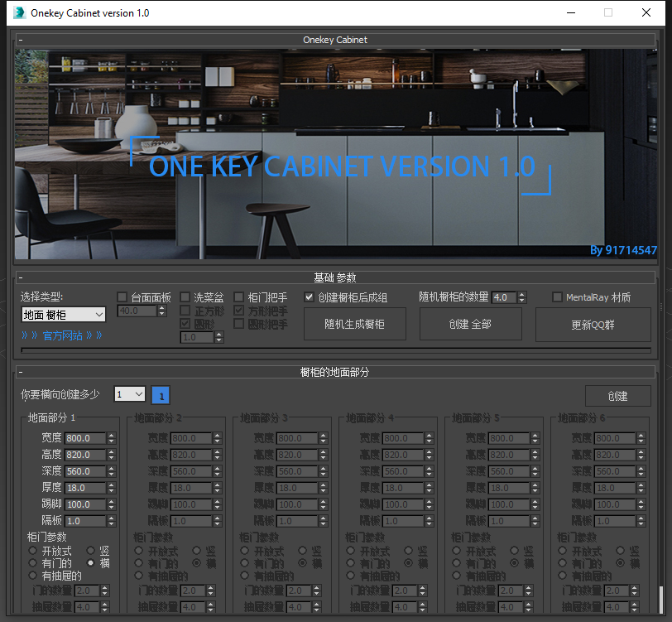Click the 创建 全部 button
The width and height of the screenshot is (672, 622).
pos(470,324)
